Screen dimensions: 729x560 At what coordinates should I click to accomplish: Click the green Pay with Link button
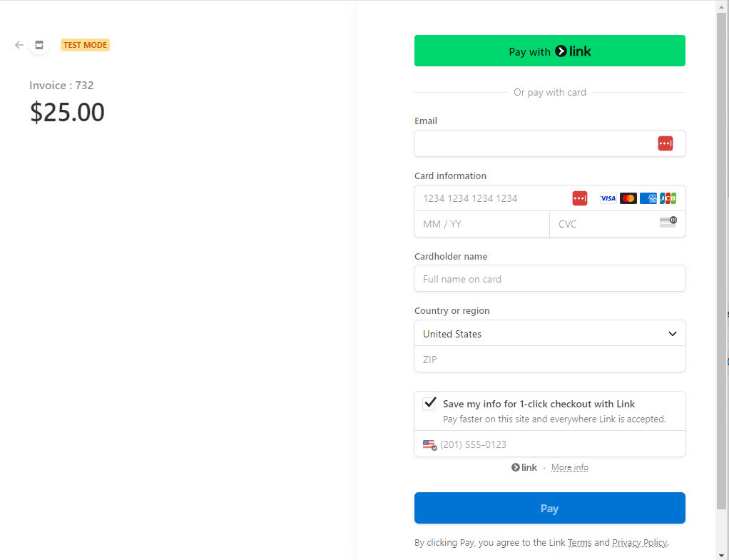[549, 51]
